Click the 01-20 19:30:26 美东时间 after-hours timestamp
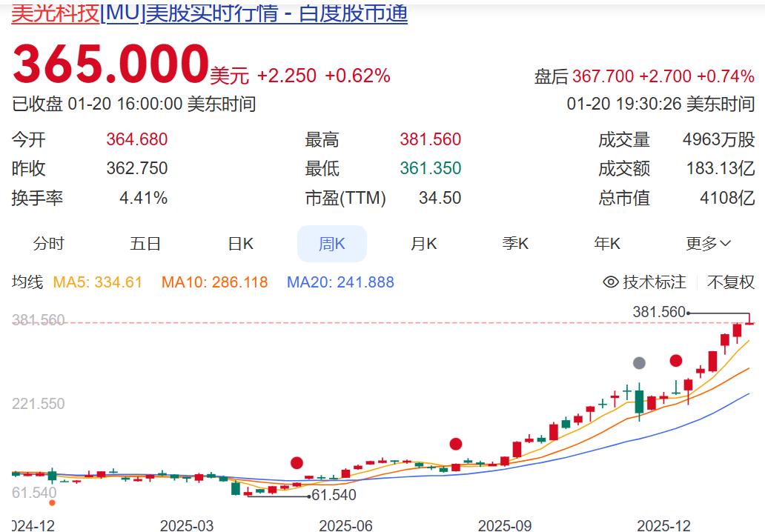Image resolution: width=765 pixels, height=532 pixels. tap(660, 104)
